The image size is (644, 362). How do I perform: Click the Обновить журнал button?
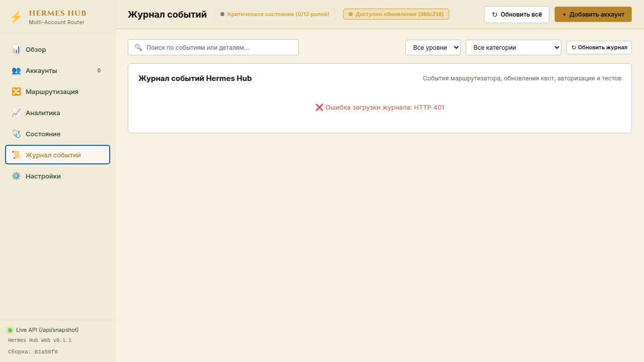(x=599, y=47)
